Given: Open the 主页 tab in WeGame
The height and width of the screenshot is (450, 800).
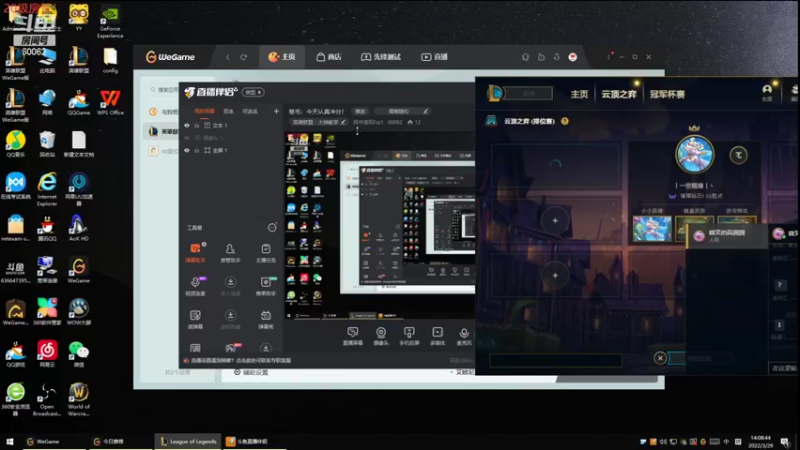Looking at the screenshot, I should (282, 57).
